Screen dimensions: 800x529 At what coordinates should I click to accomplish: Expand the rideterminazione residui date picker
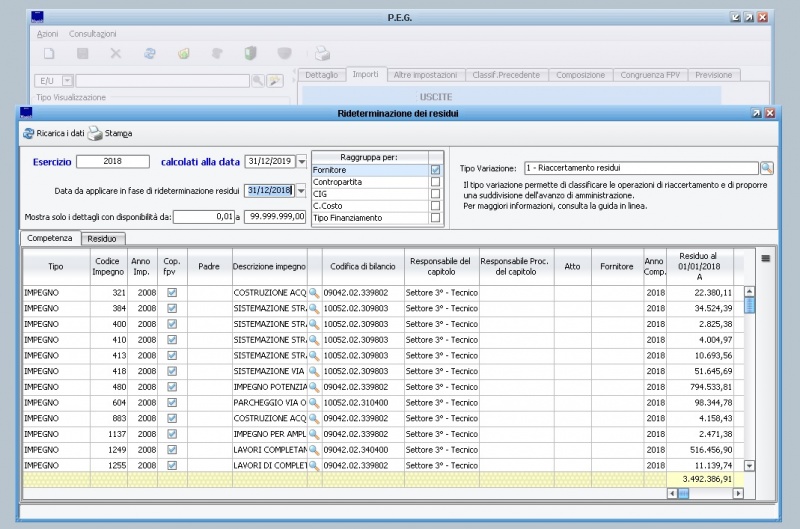pyautogui.click(x=302, y=190)
